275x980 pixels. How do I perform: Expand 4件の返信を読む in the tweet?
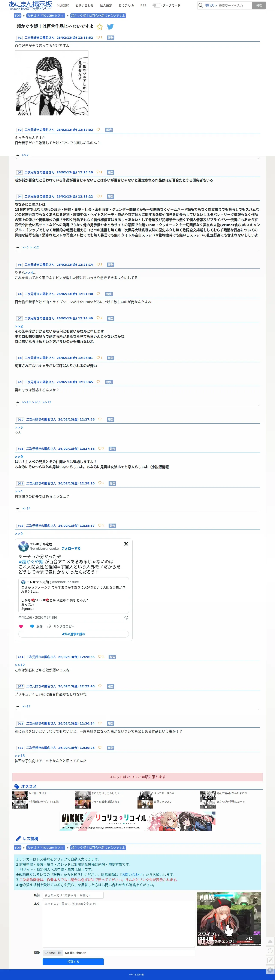point(73,634)
